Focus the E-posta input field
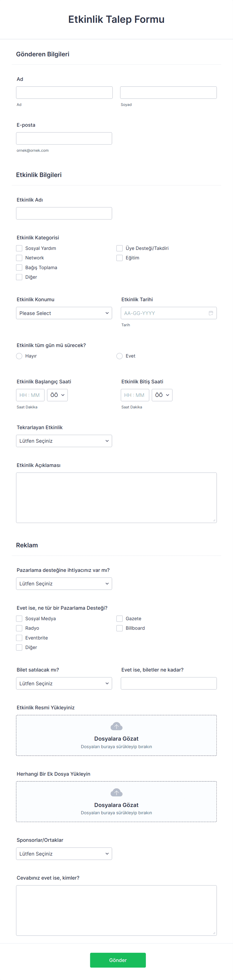The width and height of the screenshot is (233, 980). tap(64, 138)
